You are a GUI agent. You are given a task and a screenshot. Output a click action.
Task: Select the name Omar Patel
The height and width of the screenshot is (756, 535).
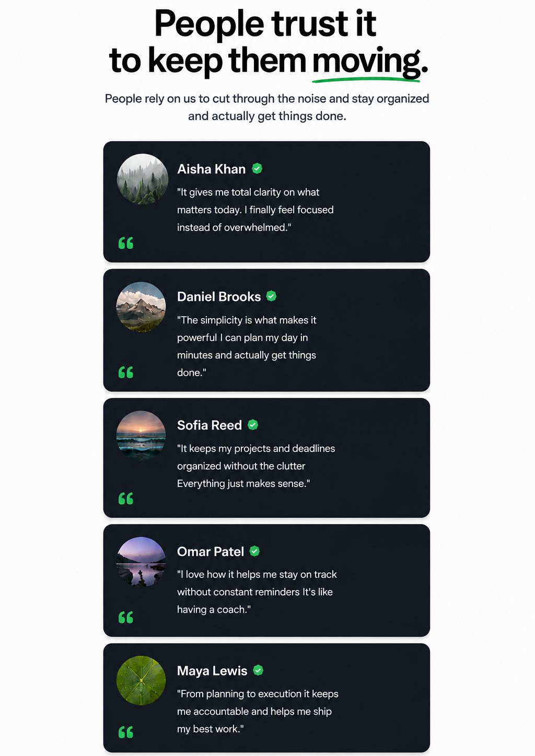pos(211,552)
